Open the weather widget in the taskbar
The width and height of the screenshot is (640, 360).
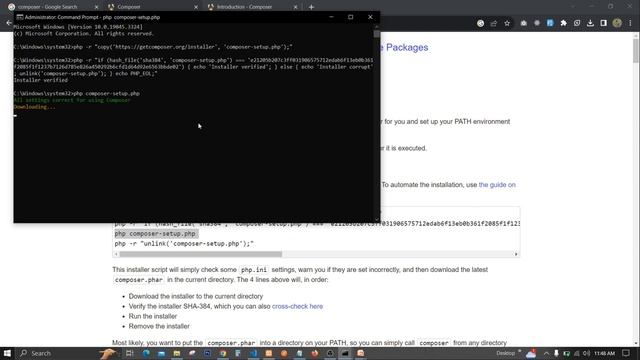tap(531, 353)
